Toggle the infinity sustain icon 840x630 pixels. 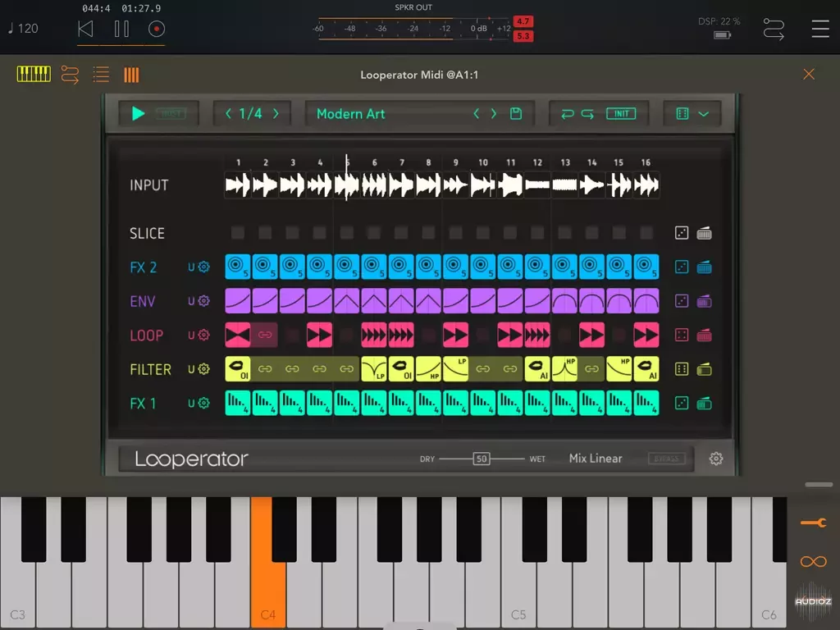[x=813, y=561]
